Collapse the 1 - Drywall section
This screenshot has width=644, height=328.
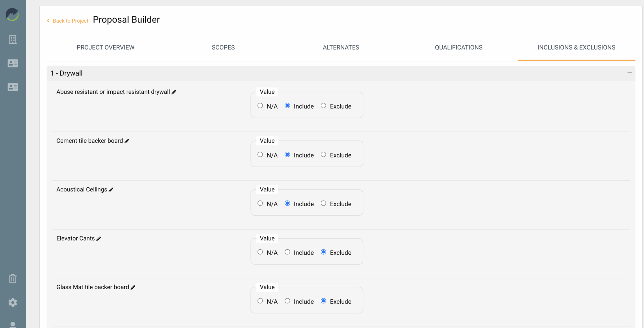(x=629, y=73)
